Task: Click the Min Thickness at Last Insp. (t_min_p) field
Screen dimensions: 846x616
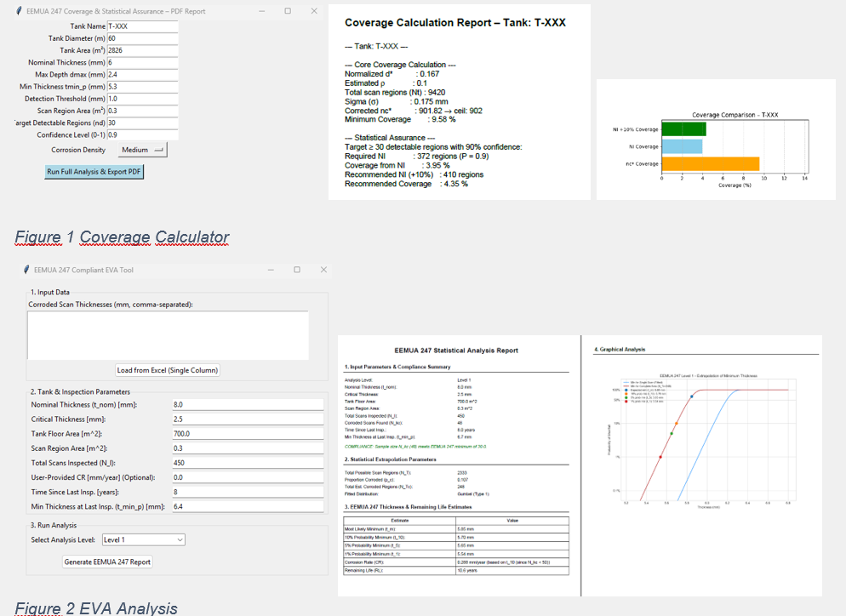Action: tap(248, 506)
